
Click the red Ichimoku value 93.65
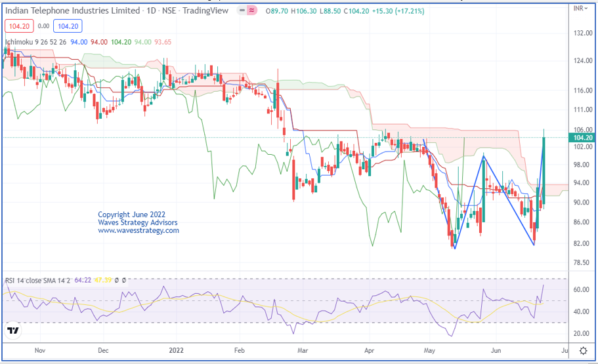(163, 42)
